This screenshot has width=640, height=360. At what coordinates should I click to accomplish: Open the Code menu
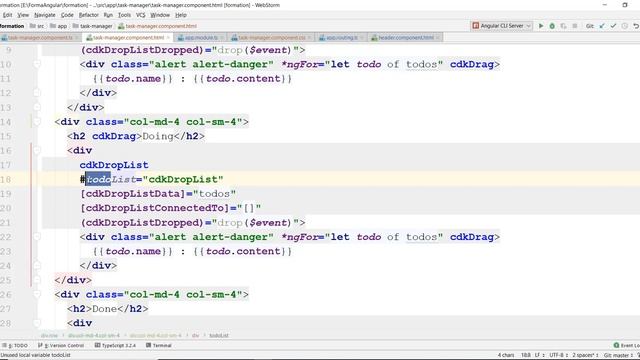point(67,15)
